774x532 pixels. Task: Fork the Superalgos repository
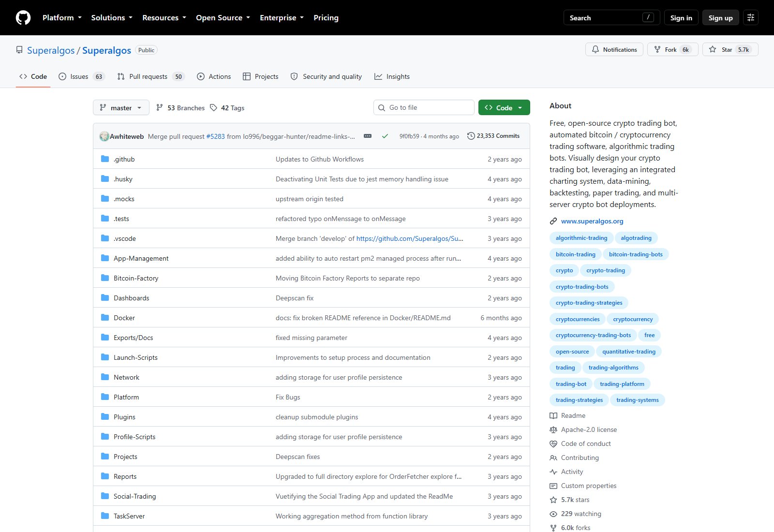pos(672,49)
